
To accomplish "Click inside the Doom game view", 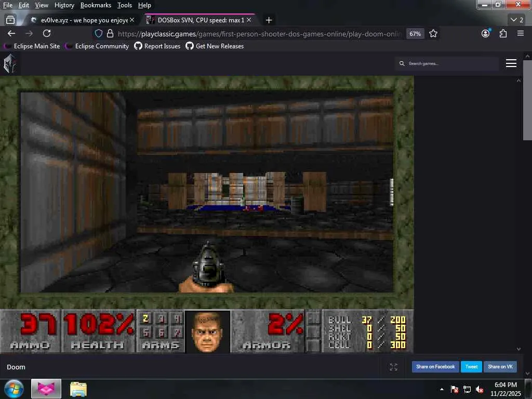I will [207, 192].
